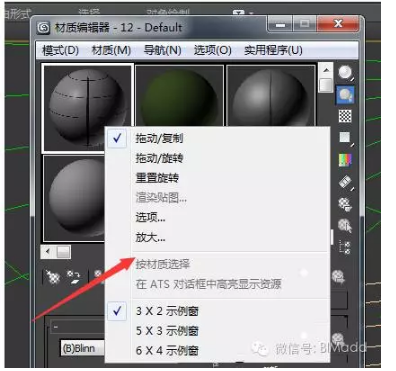This screenshot has height=371, width=396.
Task: Switch to 3 X 2 示例窗 layout
Action: 167,311
